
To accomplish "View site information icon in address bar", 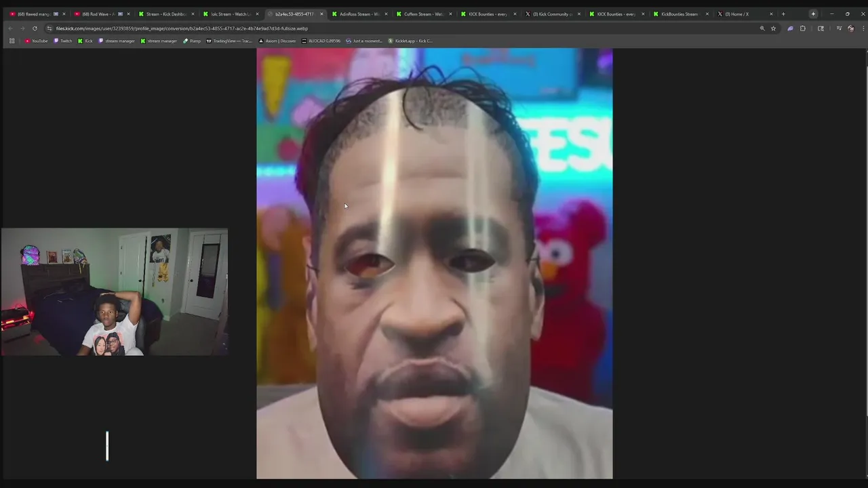I will (50, 28).
